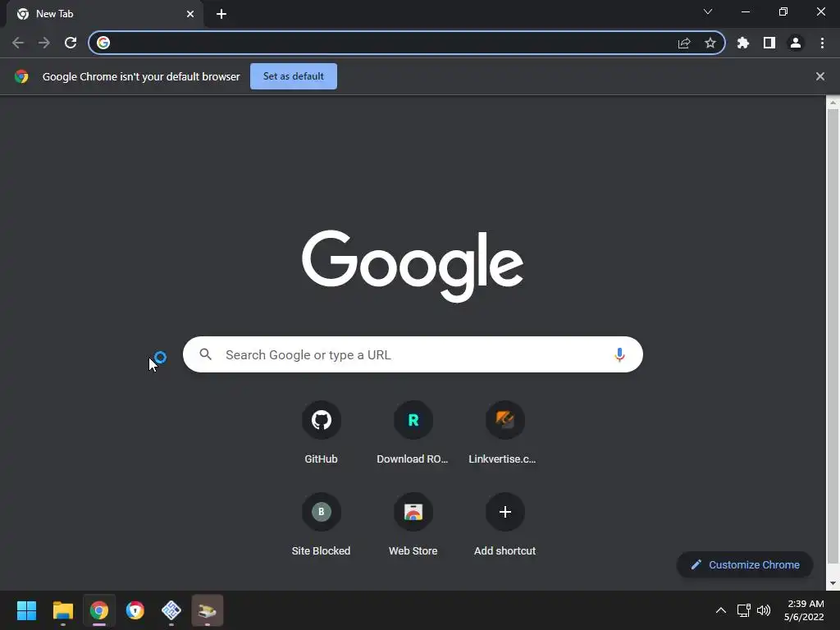
Task: Open the Windows Start menu
Action: tap(26, 610)
